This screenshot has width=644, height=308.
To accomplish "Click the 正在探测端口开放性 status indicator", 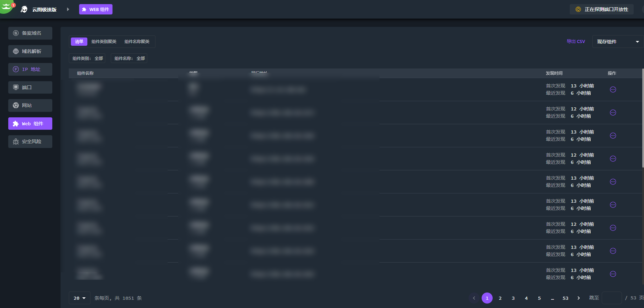I will point(602,9).
